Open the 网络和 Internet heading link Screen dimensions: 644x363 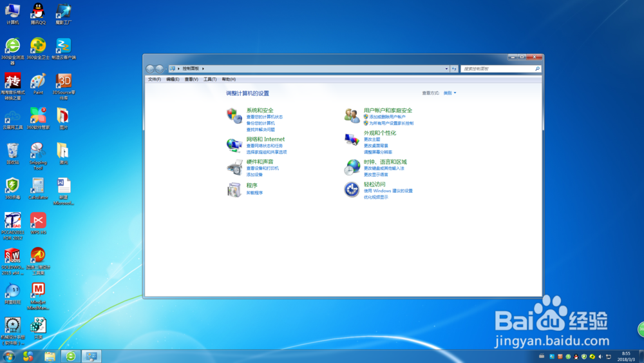[x=265, y=139]
